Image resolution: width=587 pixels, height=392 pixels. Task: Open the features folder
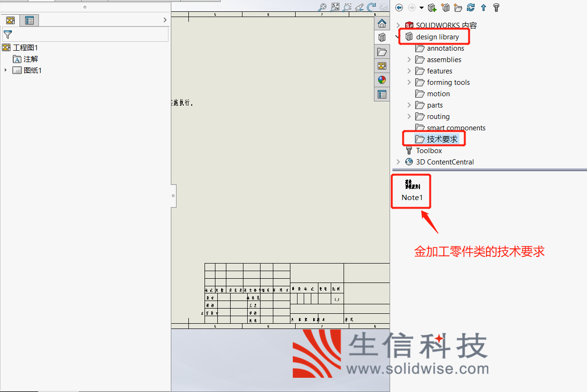439,71
